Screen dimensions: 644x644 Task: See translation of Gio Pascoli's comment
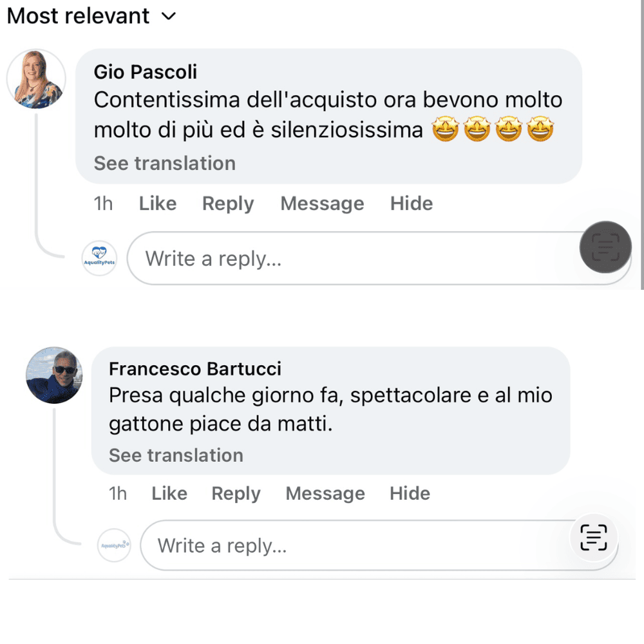(164, 164)
